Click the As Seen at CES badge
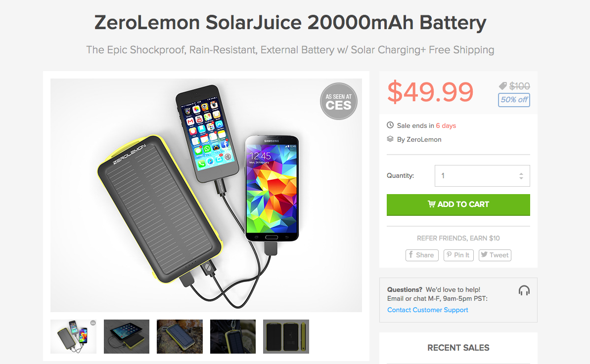The width and height of the screenshot is (590, 364). (x=338, y=101)
